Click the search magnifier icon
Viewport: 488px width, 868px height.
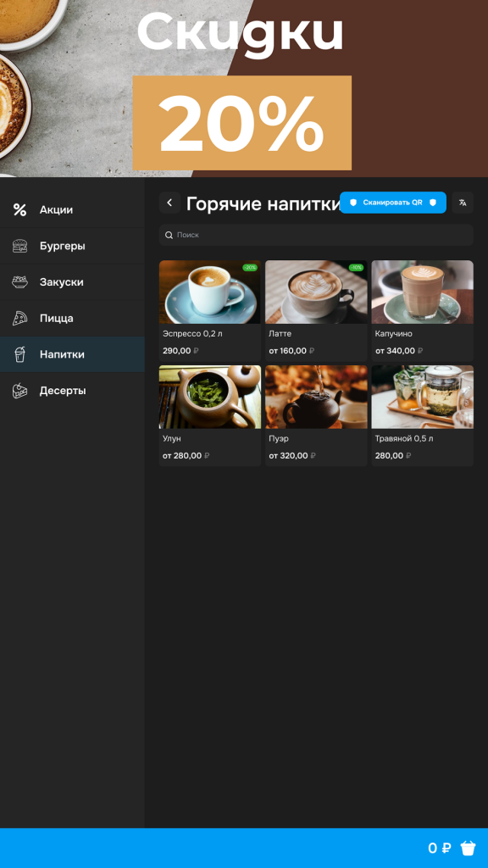[169, 236]
